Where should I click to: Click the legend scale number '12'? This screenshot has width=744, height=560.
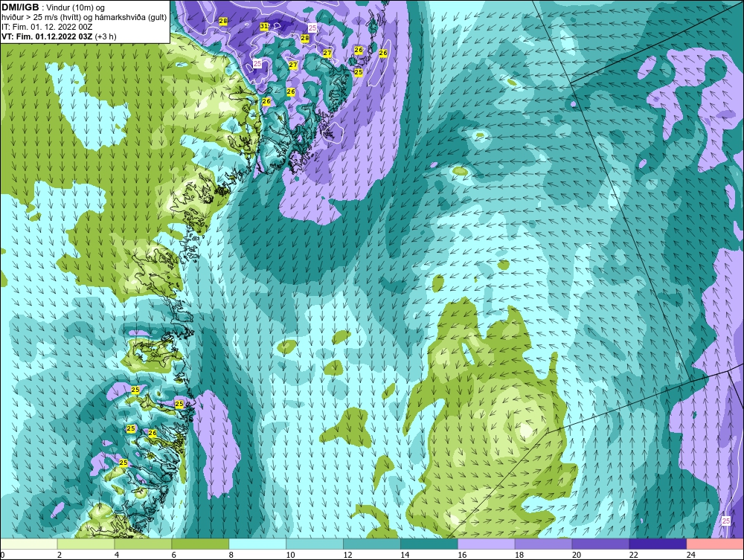(x=347, y=555)
